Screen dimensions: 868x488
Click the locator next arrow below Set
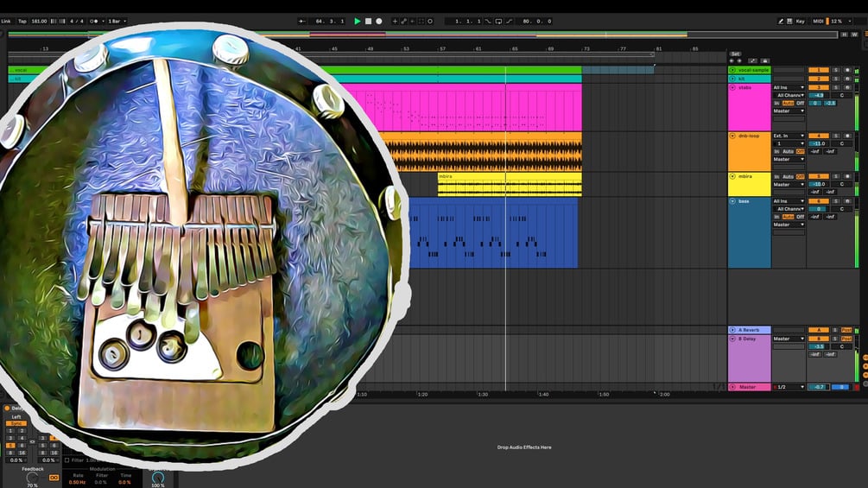pos(739,60)
